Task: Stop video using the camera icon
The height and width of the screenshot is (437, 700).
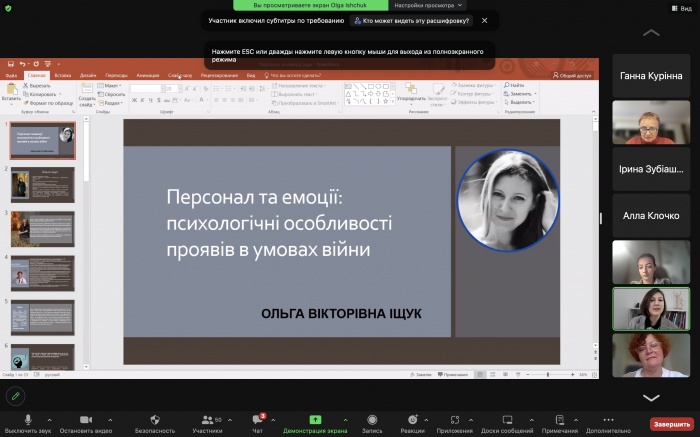Action: 85,419
